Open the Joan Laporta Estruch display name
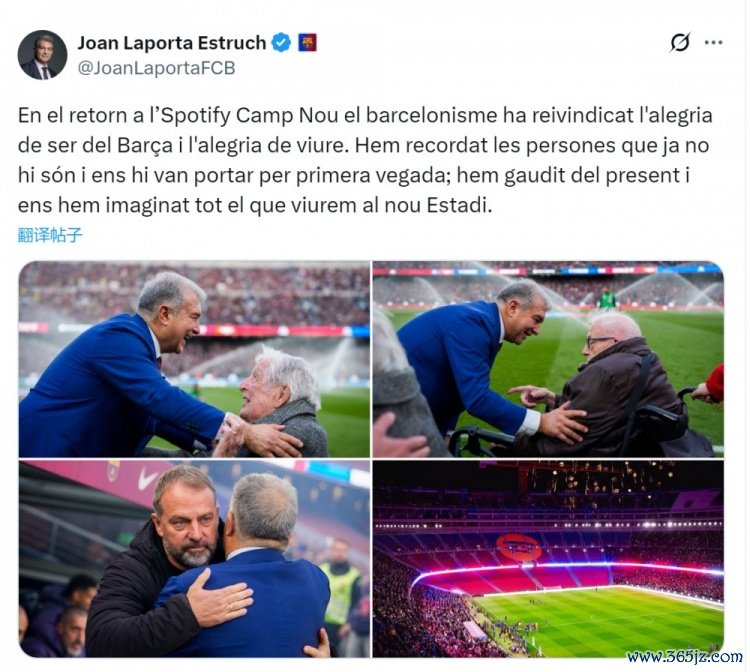This screenshot has height=672, width=750. [172, 43]
